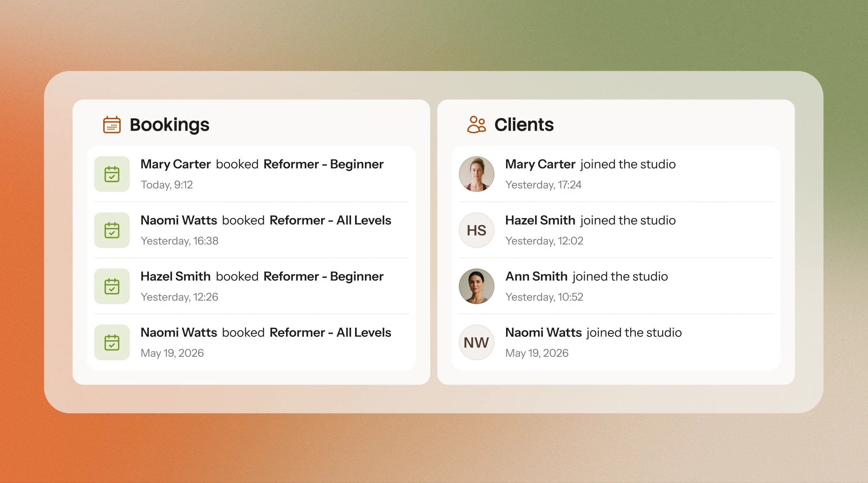Select Hazel Smith name in Clients list
Screen dimensions: 868x483
click(x=540, y=220)
